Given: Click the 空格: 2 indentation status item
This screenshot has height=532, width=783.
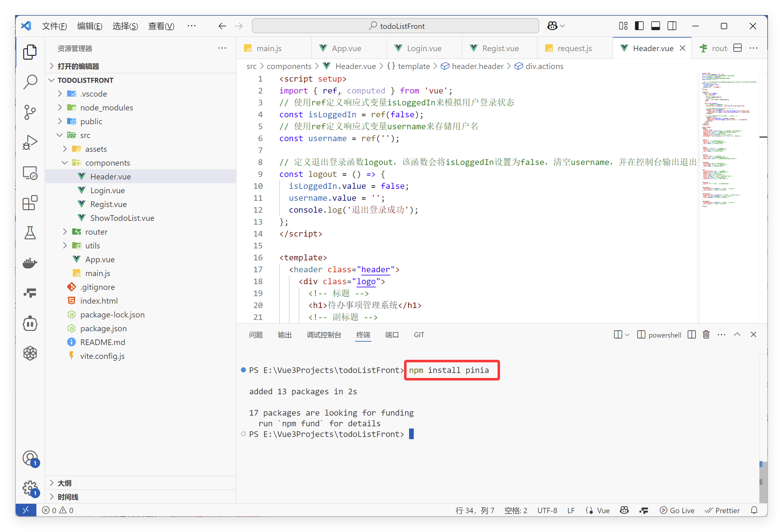Looking at the screenshot, I should [x=515, y=510].
